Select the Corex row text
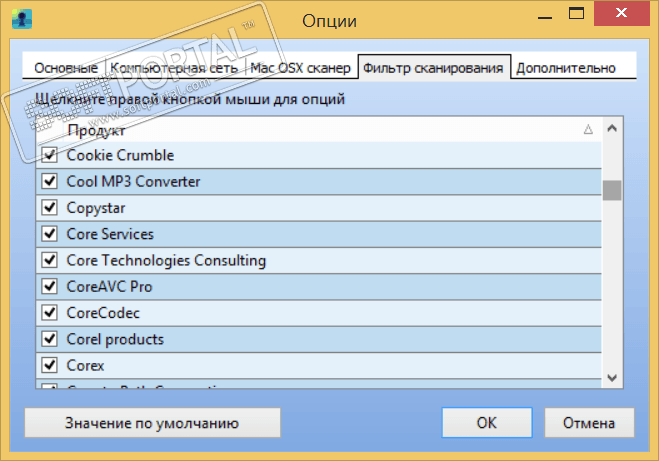Image resolution: width=659 pixels, height=461 pixels. pos(85,365)
